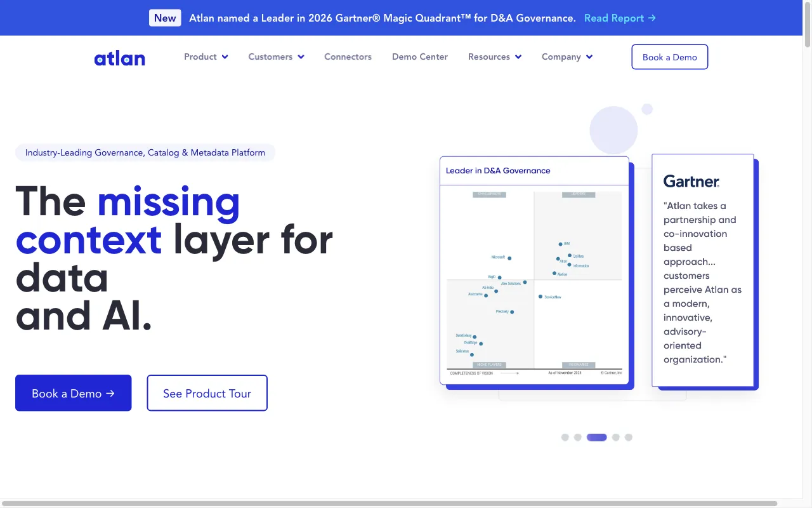
Task: Click the LEADERS quadrant label in the chart
Action: pos(578,194)
